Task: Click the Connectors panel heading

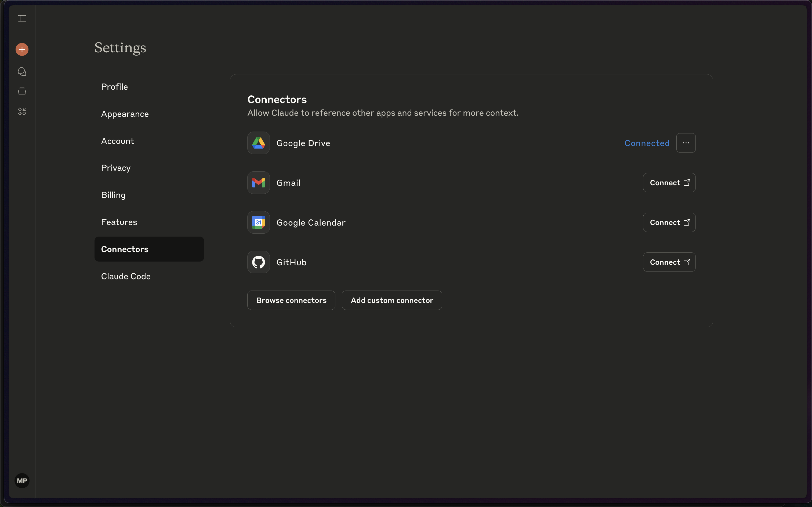Action: 277,100
